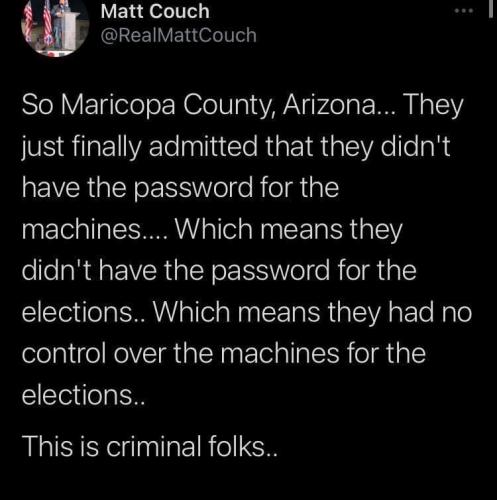This screenshot has height=500, width=497.
Task: Open the @RealMattCouch handle link
Action: 178,35
